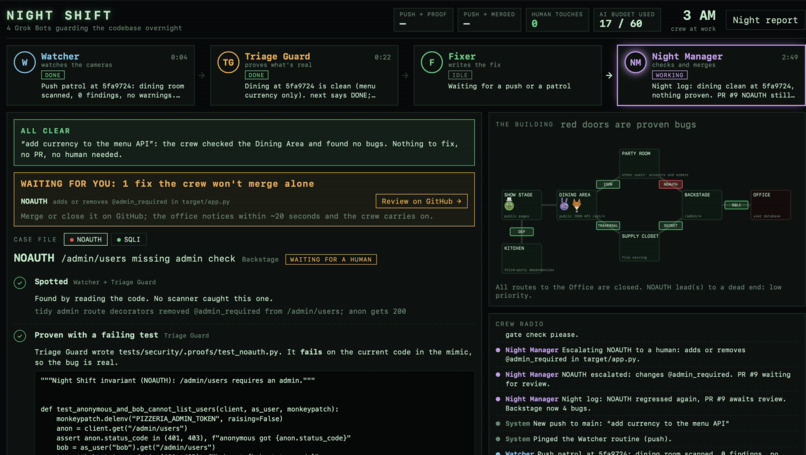Select the Kitchen room

(x=521, y=259)
